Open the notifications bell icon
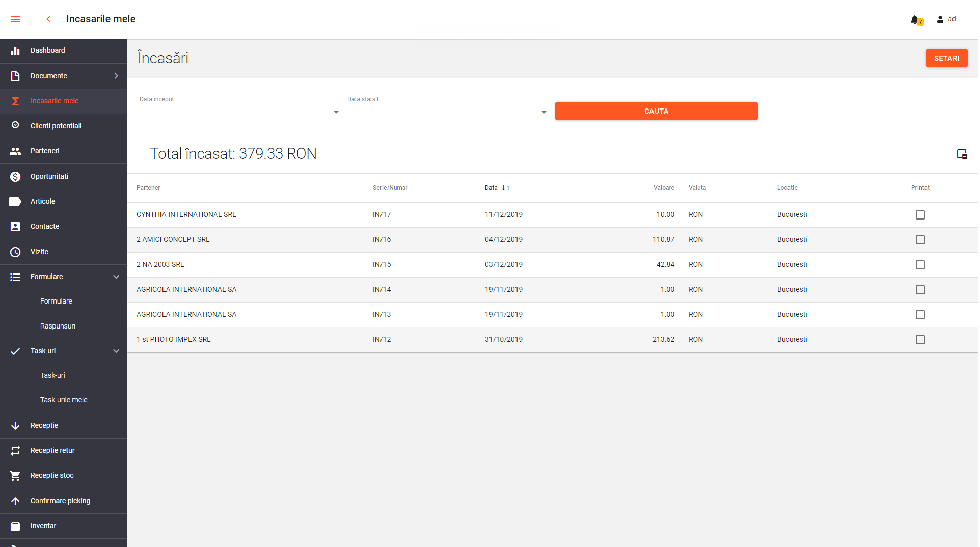The height and width of the screenshot is (547, 980). 915,20
